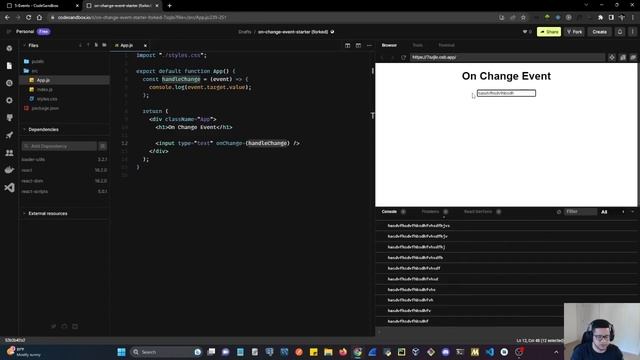Open File Explorer from the taskbar

coord(328,352)
